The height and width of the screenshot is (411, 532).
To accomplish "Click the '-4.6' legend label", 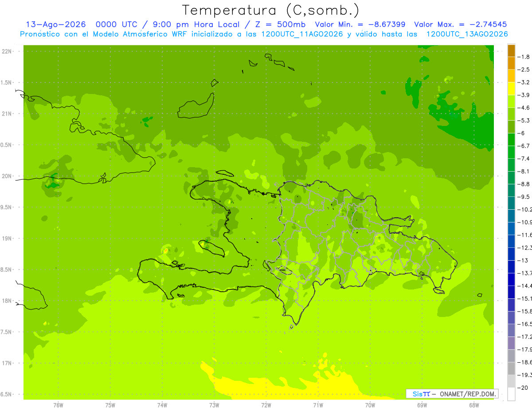I will tap(524, 108).
